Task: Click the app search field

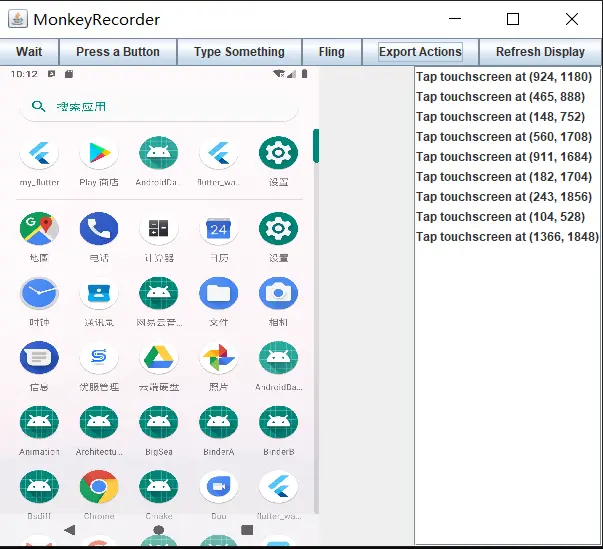Action: (x=159, y=106)
